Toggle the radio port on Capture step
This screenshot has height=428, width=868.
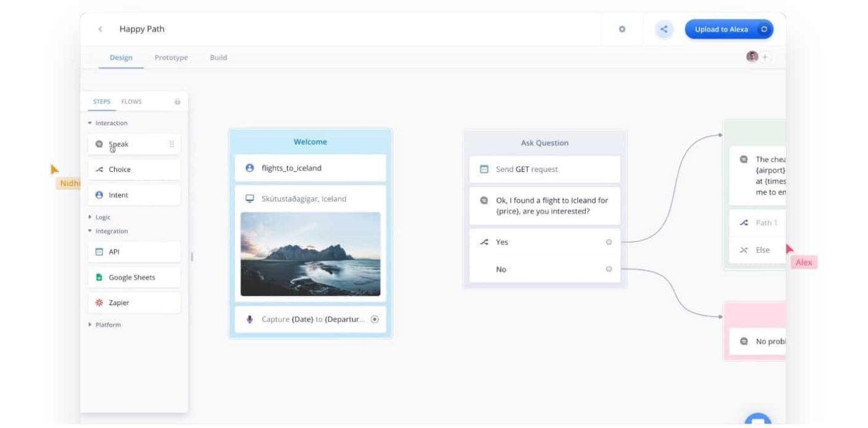(374, 319)
